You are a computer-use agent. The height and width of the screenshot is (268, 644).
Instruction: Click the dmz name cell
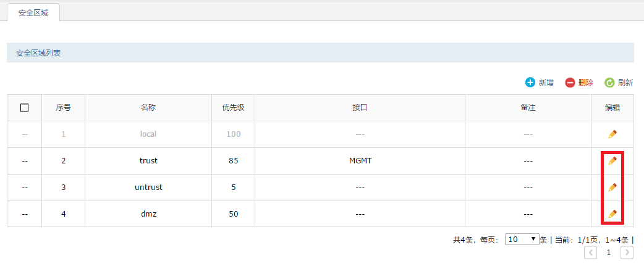coord(148,214)
